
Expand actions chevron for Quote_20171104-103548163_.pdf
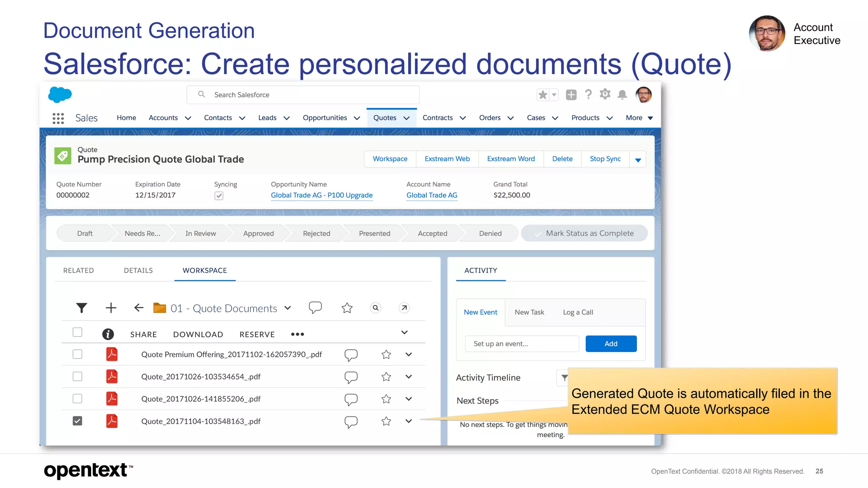coord(409,421)
